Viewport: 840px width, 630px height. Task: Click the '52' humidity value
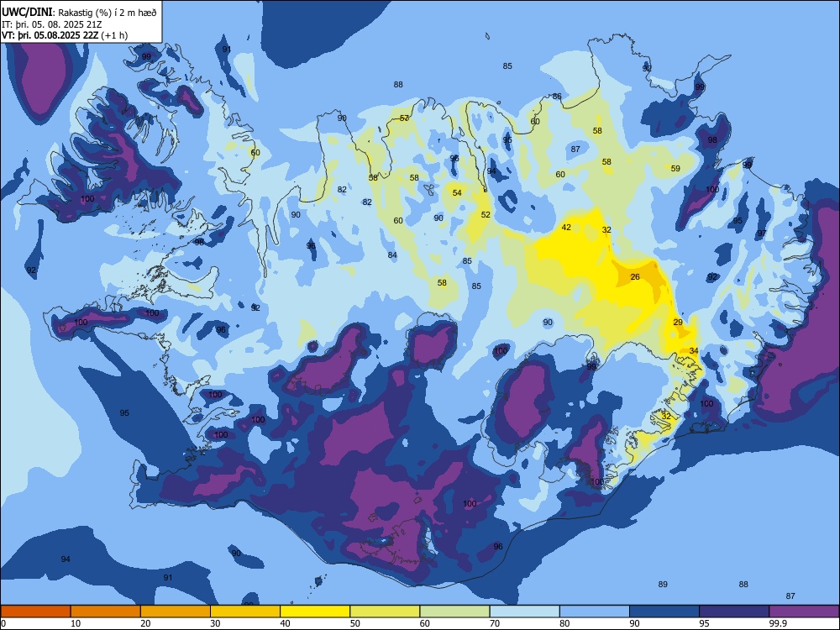(486, 214)
